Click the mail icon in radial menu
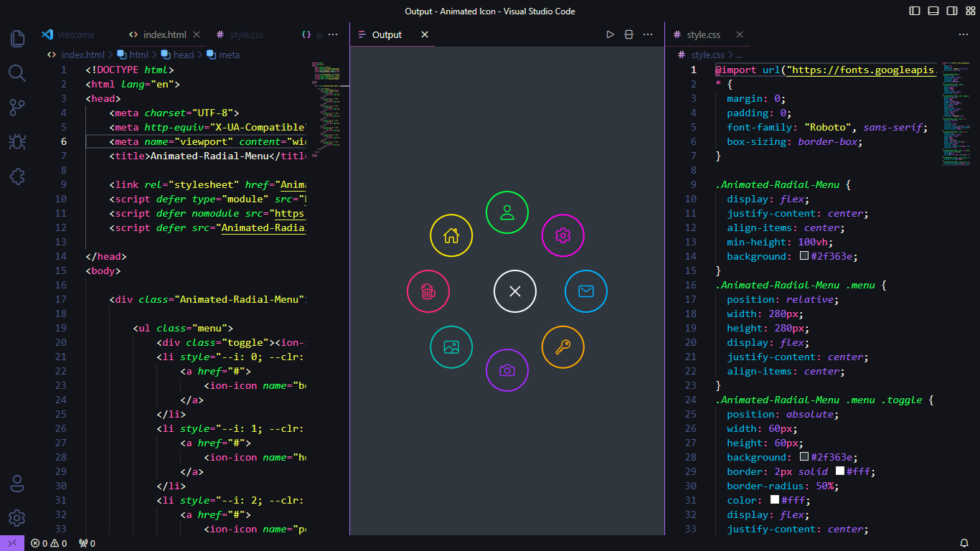The width and height of the screenshot is (980, 551). pyautogui.click(x=586, y=291)
